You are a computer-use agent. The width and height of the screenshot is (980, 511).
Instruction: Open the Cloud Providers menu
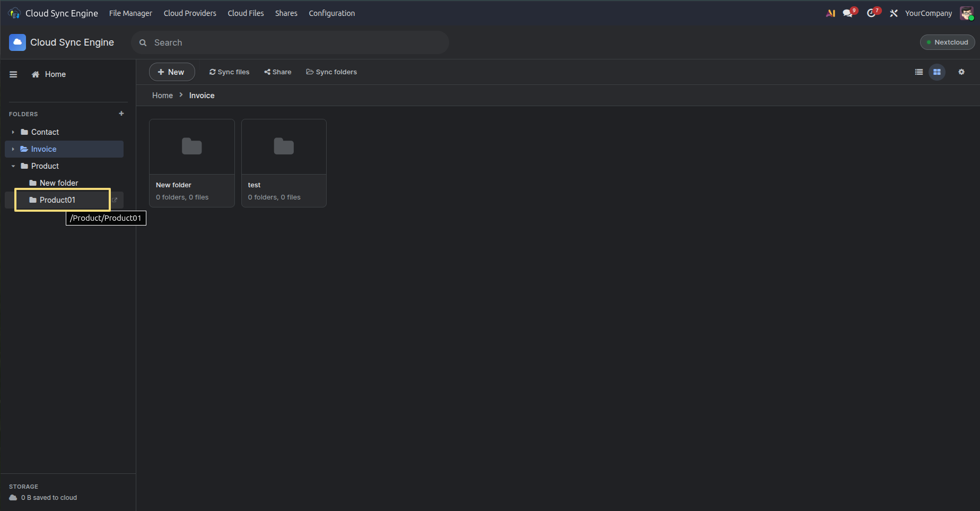coord(190,13)
